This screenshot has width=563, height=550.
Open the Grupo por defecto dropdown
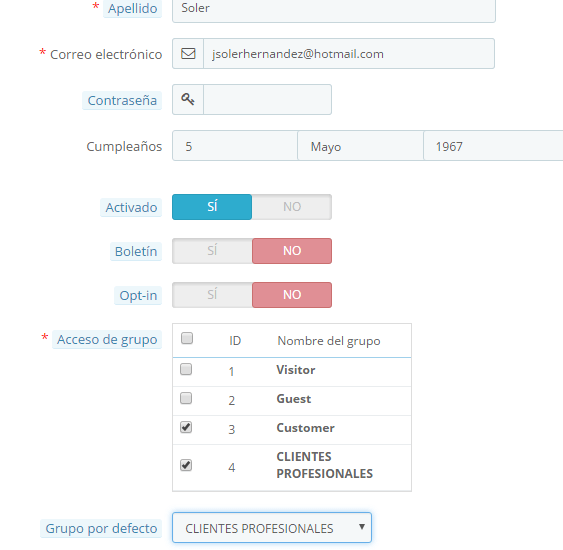coord(272,528)
